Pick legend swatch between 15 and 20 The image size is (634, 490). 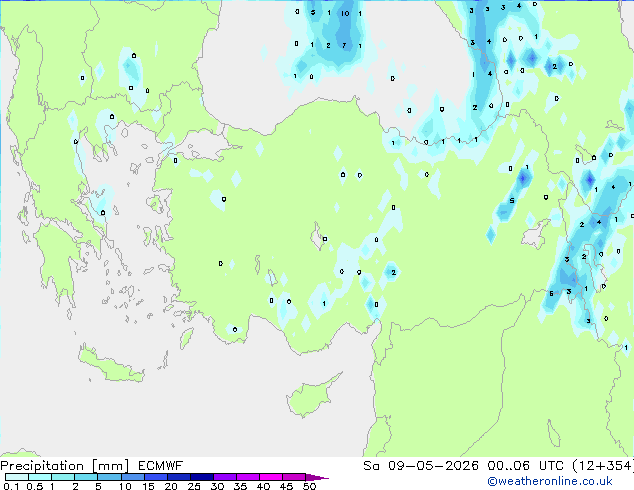point(156,477)
